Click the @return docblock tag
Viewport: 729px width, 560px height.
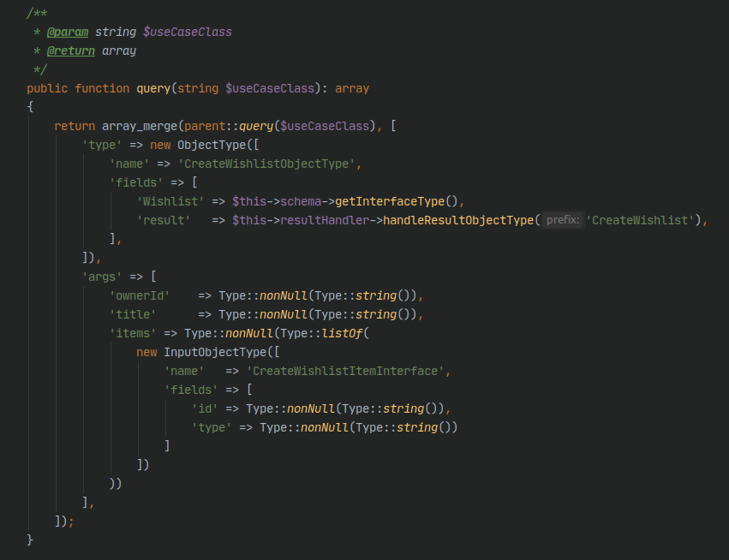(x=70, y=51)
